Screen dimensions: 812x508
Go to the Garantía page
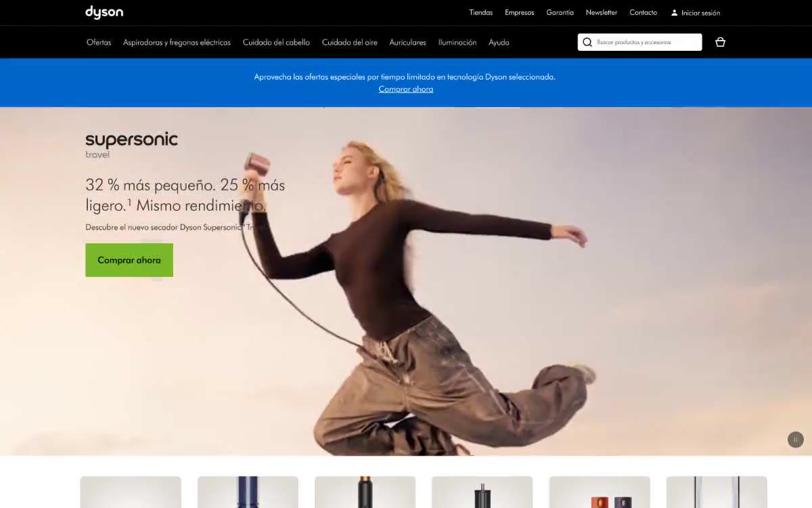click(560, 13)
